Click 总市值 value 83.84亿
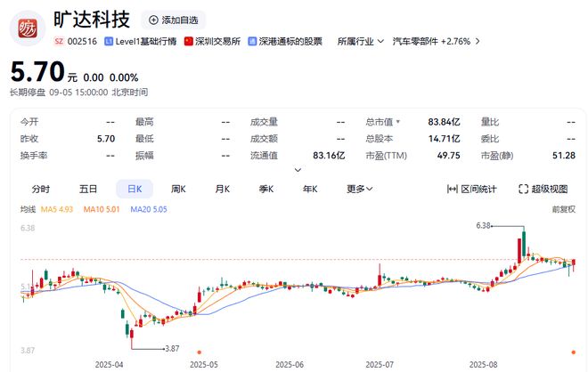This screenshot has width=588, height=372. coord(444,122)
